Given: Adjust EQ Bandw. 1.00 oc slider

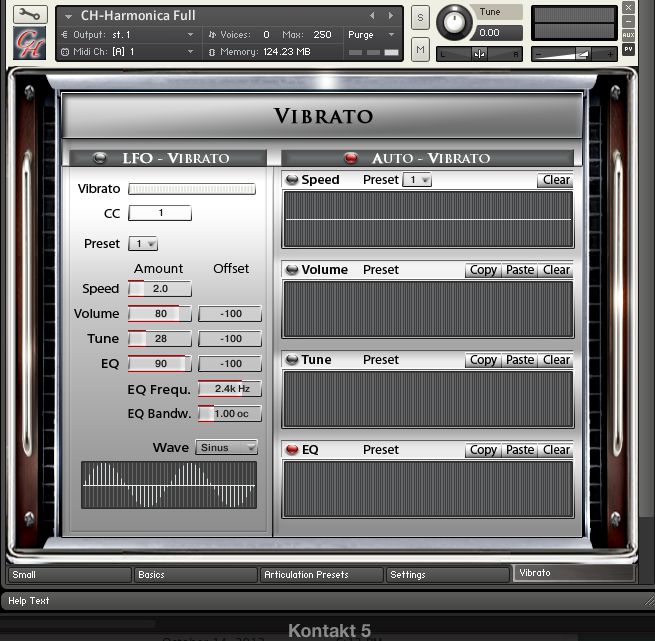Looking at the screenshot, I should point(230,414).
